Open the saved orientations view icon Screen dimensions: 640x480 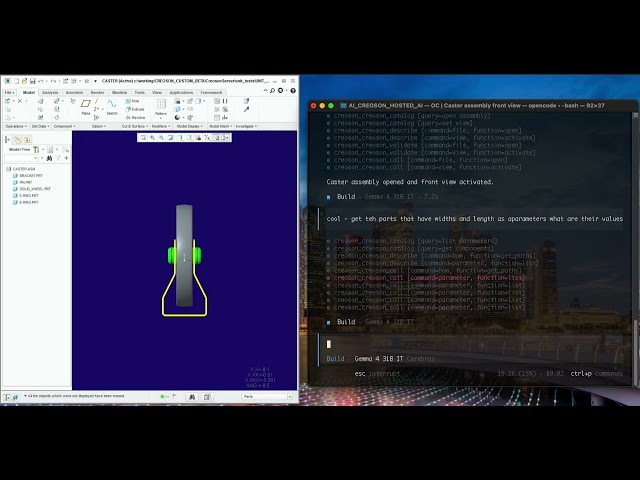[x=189, y=138]
